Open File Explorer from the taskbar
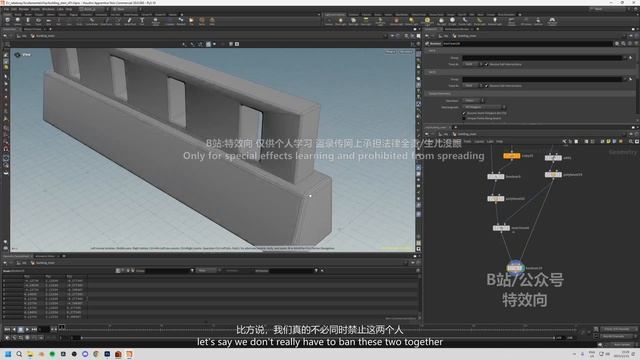This screenshot has height=360, width=640. pyautogui.click(x=30, y=354)
